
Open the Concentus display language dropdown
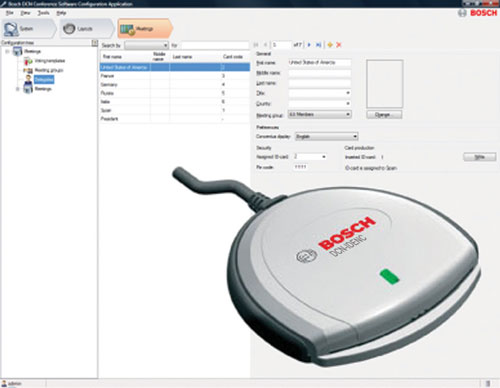click(x=326, y=136)
